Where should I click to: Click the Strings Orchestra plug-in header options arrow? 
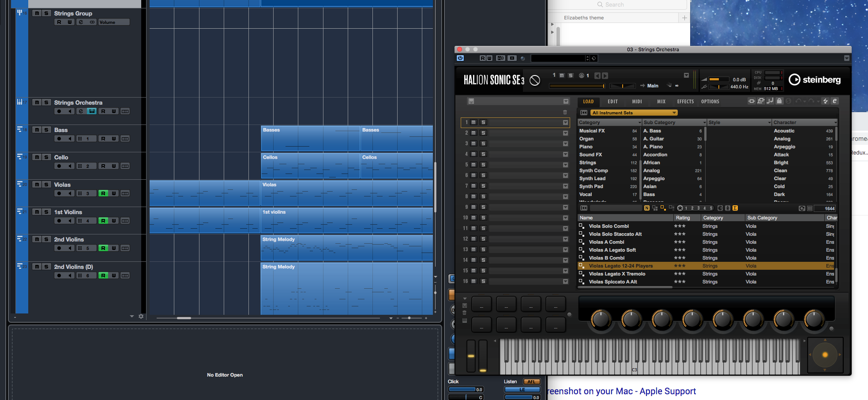[x=846, y=58]
